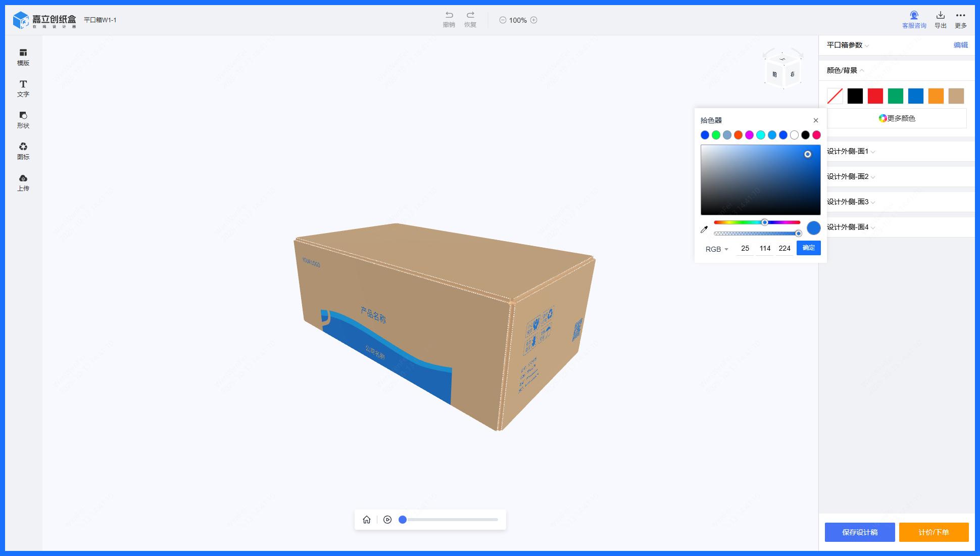Viewport: 980px width, 556px height.
Task: Open the 模版 templates panel
Action: [x=23, y=57]
